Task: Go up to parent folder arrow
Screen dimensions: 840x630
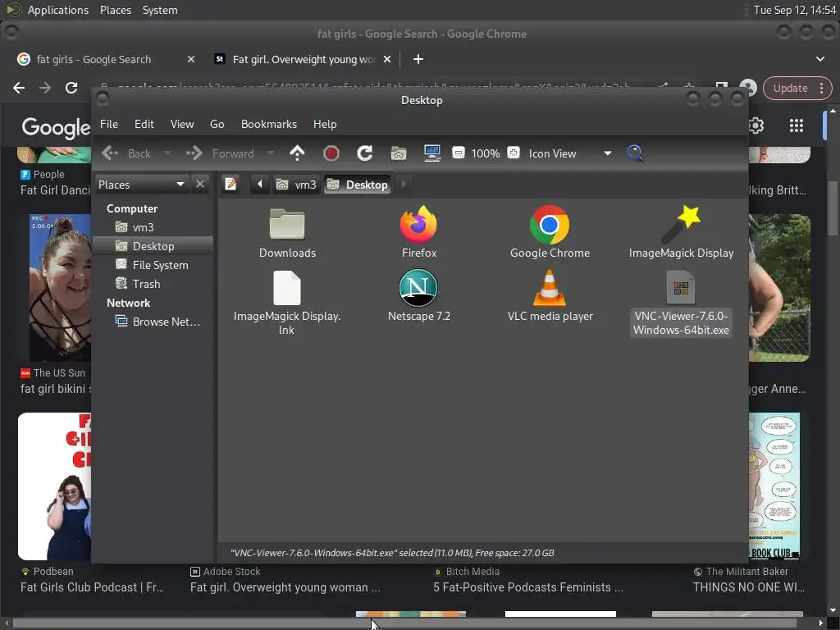Action: click(297, 153)
